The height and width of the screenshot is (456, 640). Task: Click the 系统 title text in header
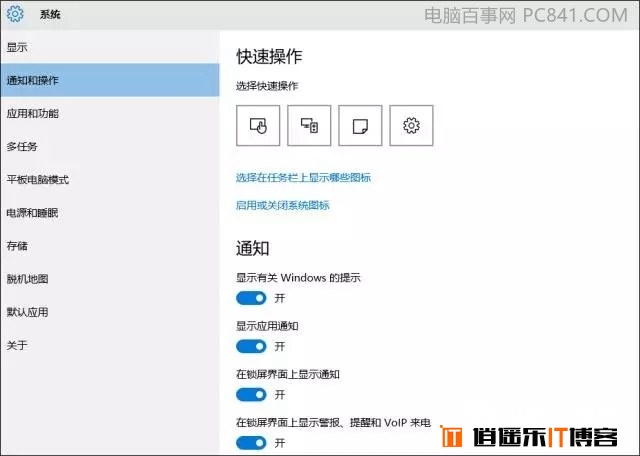click(50, 15)
